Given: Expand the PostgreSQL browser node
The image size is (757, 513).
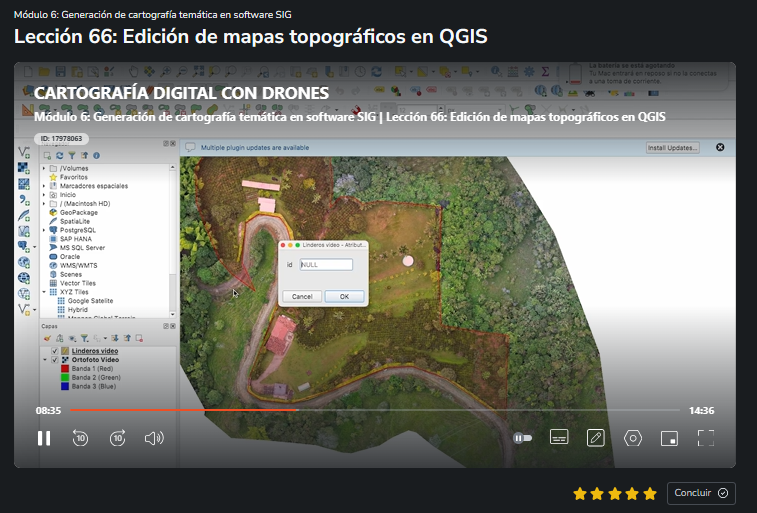Looking at the screenshot, I should pos(44,230).
